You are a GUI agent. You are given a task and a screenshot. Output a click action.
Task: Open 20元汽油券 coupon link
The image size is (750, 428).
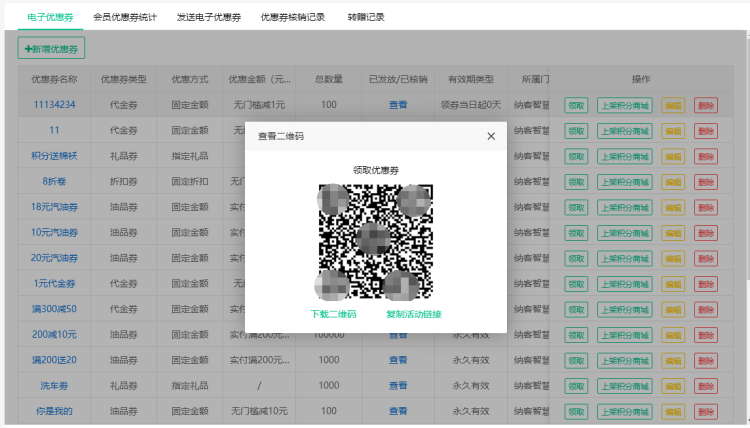[x=54, y=258]
